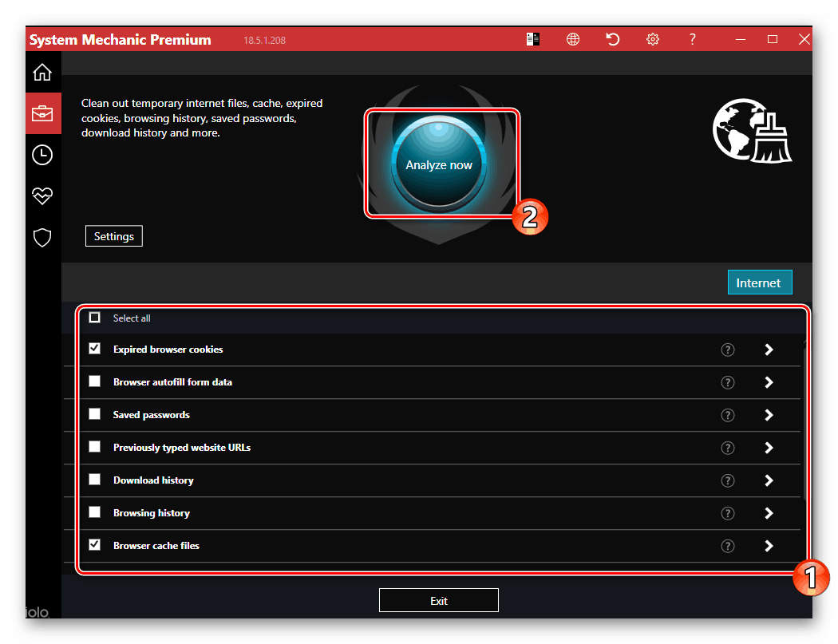The image size is (838, 644).
Task: Click the Download history label
Action: point(153,480)
